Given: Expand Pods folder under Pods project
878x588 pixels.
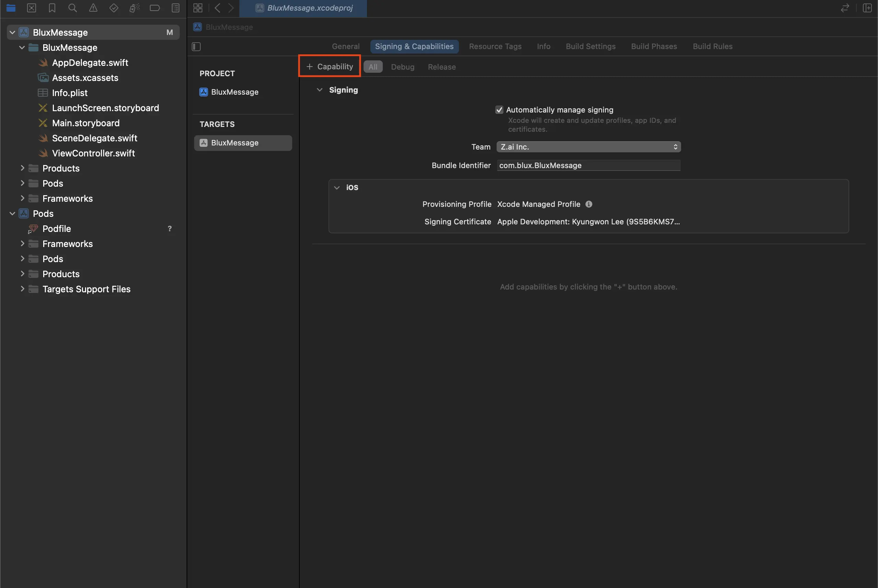Looking at the screenshot, I should coord(22,259).
